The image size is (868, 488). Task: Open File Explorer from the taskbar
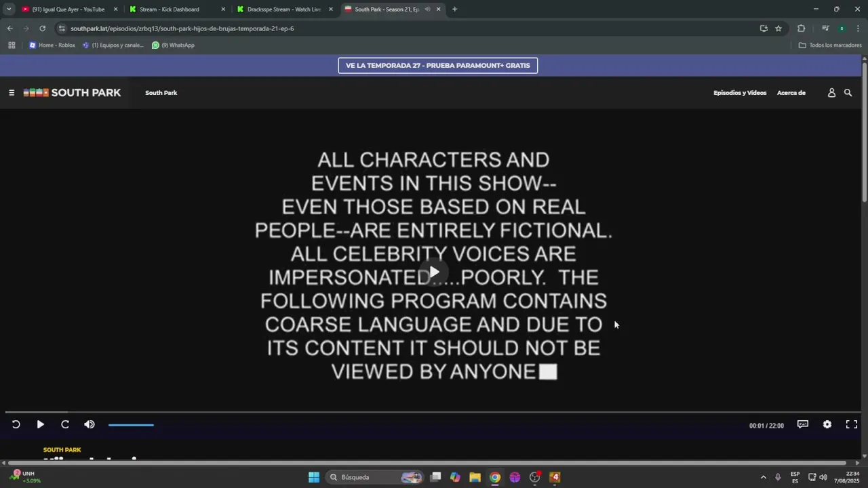475,477
